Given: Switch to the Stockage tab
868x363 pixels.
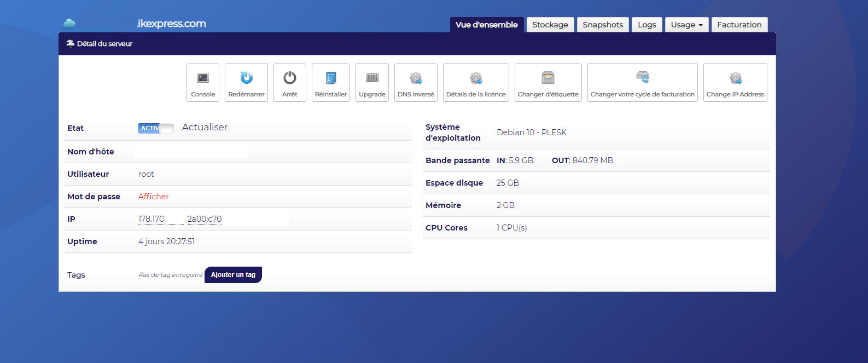Looking at the screenshot, I should 550,25.
